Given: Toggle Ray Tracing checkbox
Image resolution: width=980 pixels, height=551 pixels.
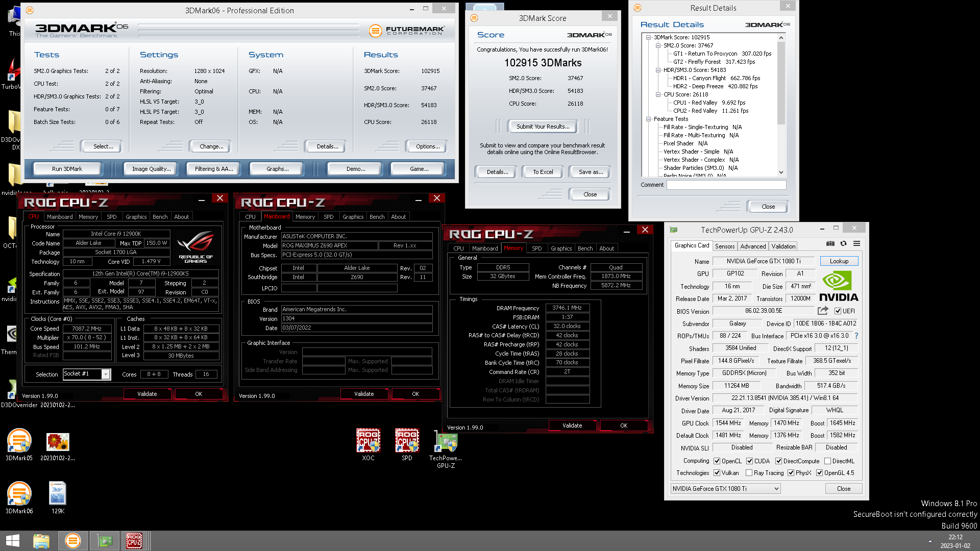Looking at the screenshot, I should 749,473.
